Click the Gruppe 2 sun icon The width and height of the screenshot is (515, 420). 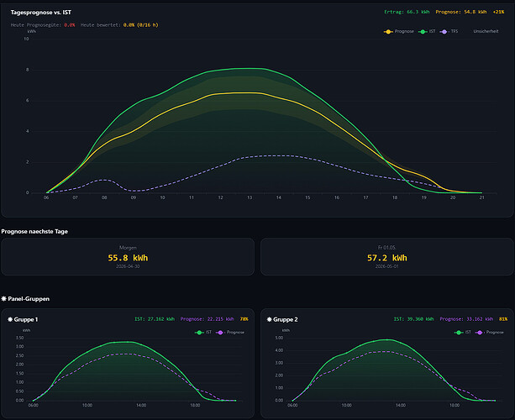point(270,319)
